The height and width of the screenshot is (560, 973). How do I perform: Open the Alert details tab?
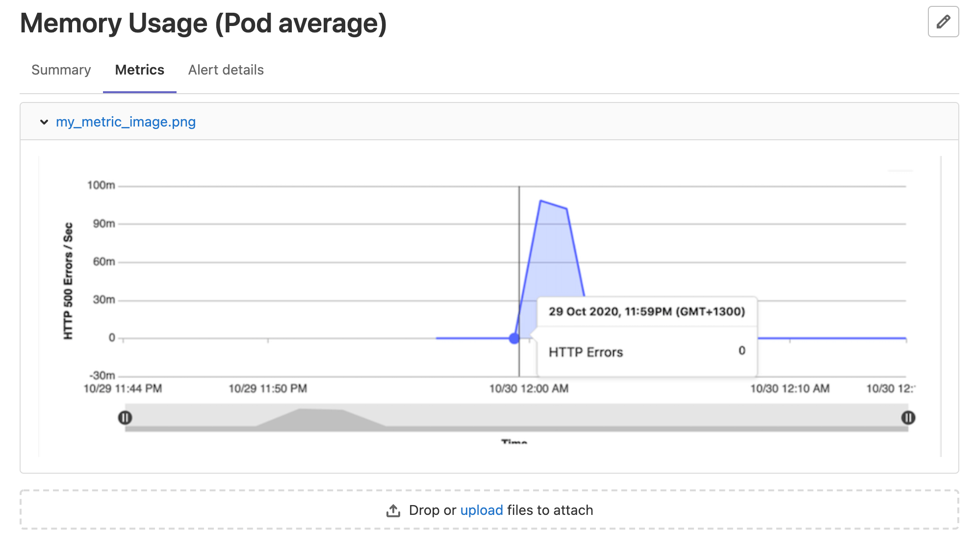226,70
